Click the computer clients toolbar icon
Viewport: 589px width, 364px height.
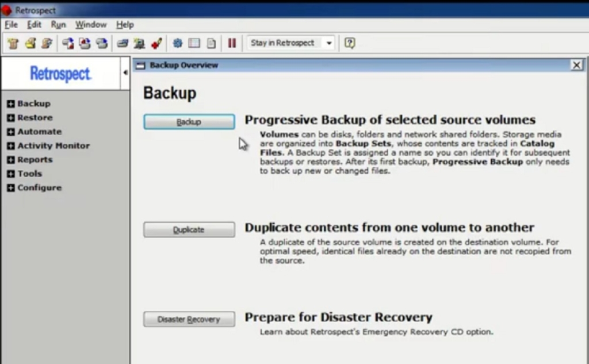139,43
